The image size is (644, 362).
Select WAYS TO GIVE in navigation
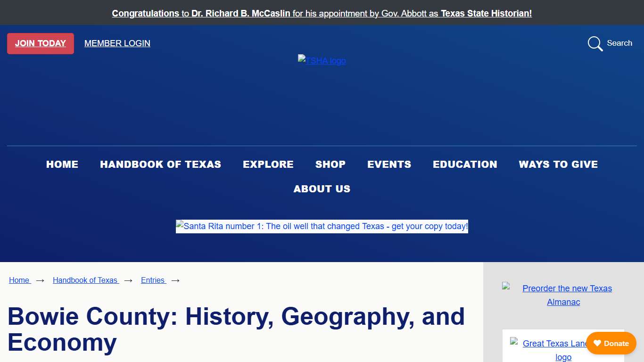(x=558, y=165)
